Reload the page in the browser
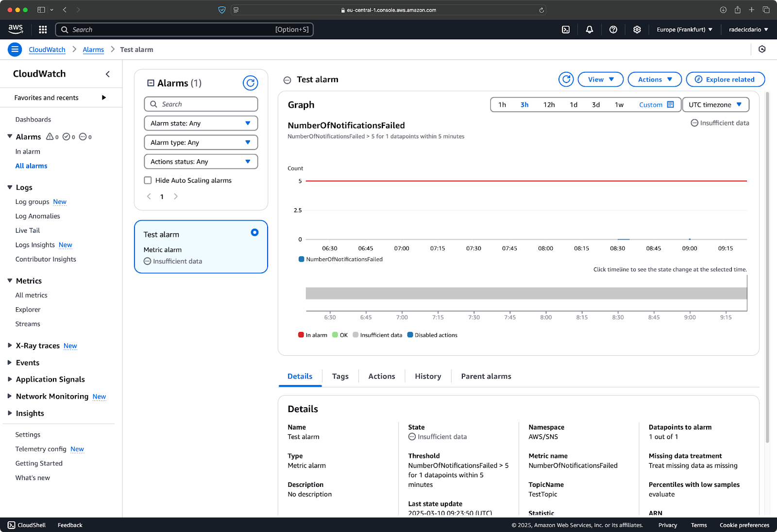The image size is (777, 532). (x=541, y=10)
